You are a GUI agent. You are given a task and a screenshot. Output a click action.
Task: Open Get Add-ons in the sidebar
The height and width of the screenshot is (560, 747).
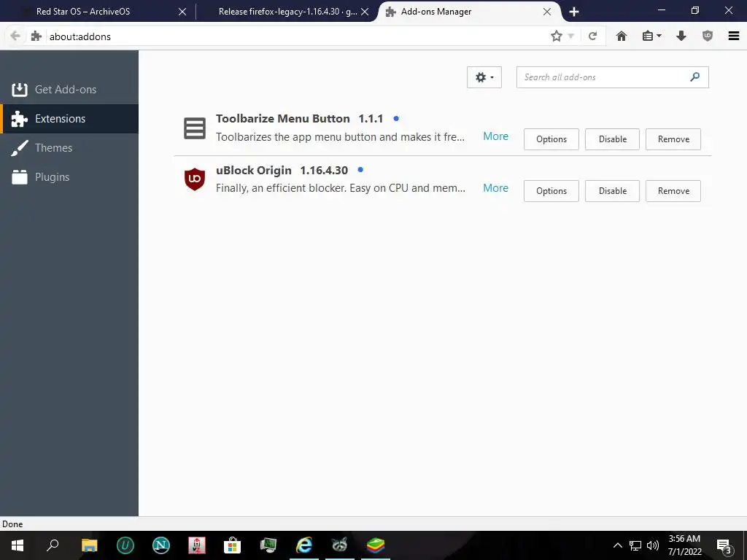(x=69, y=90)
